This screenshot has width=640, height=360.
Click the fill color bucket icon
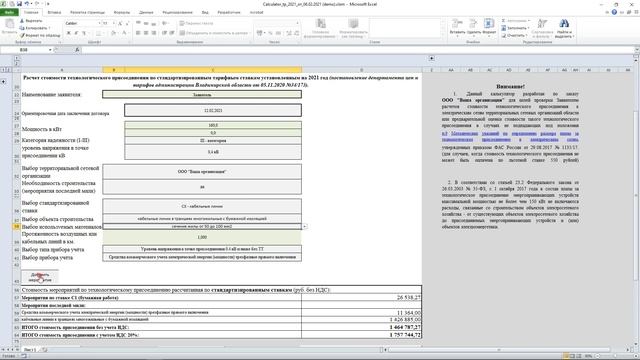click(x=113, y=33)
